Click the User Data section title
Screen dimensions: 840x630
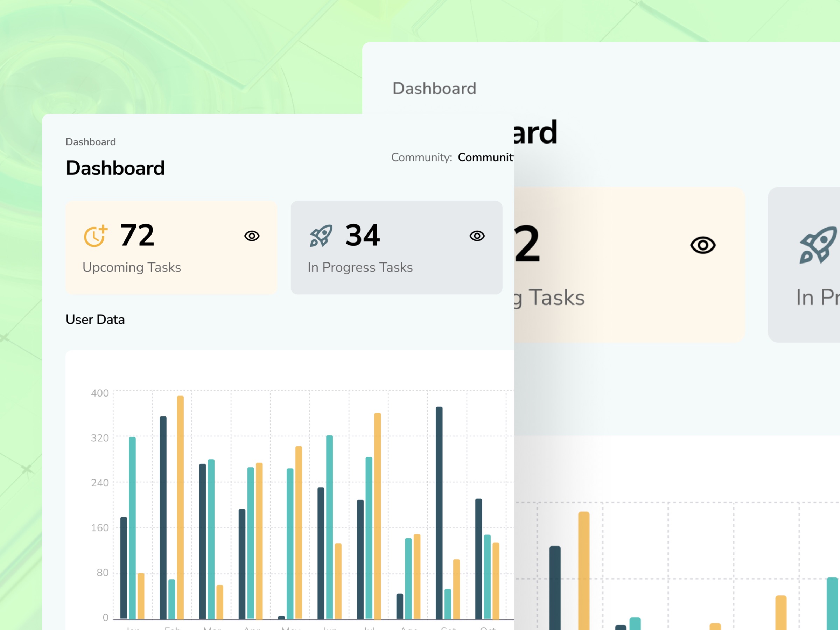95,319
